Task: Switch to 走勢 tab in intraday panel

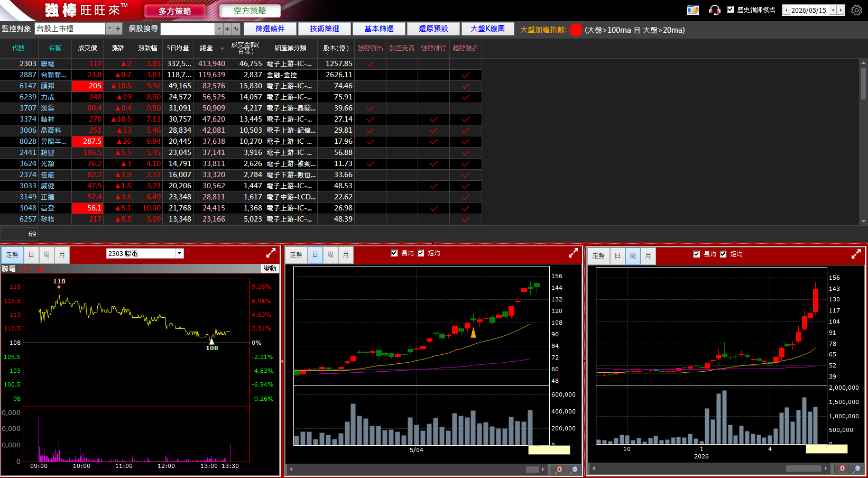Action: tap(12, 255)
